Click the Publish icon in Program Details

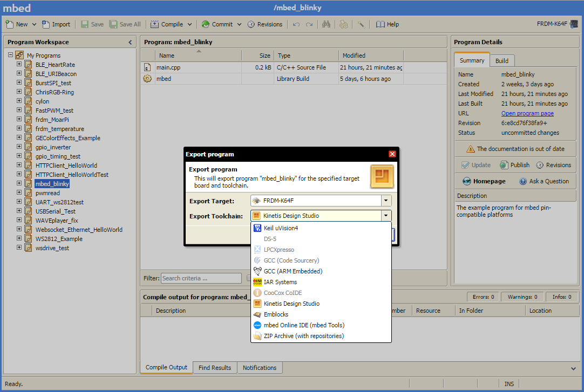[504, 165]
